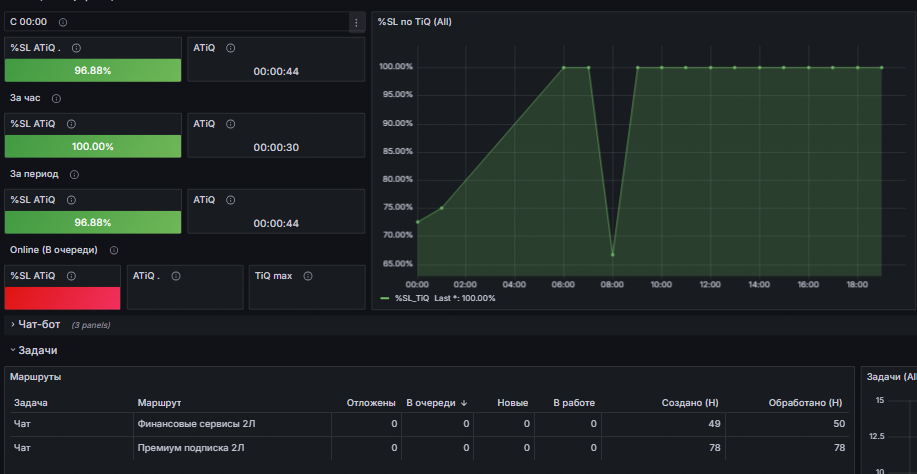Click info icon next to За период heading
This screenshot has width=917, height=474.
coord(74,174)
